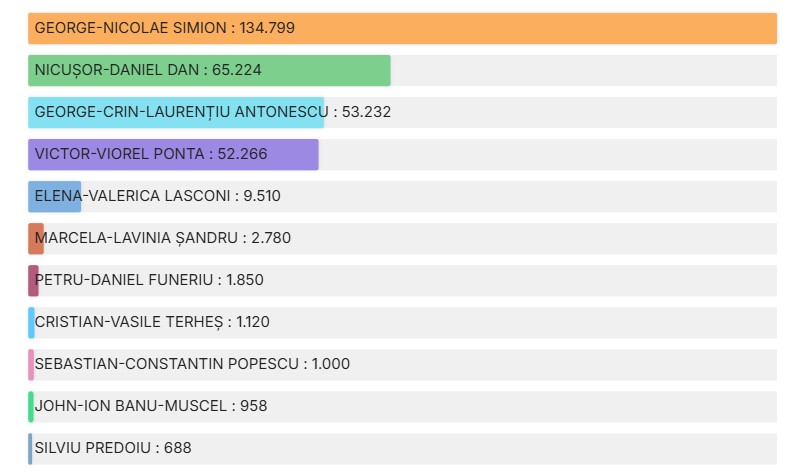
Task: Click the light blue marker beside Cristian-Vasile Terheș
Action: [31, 322]
